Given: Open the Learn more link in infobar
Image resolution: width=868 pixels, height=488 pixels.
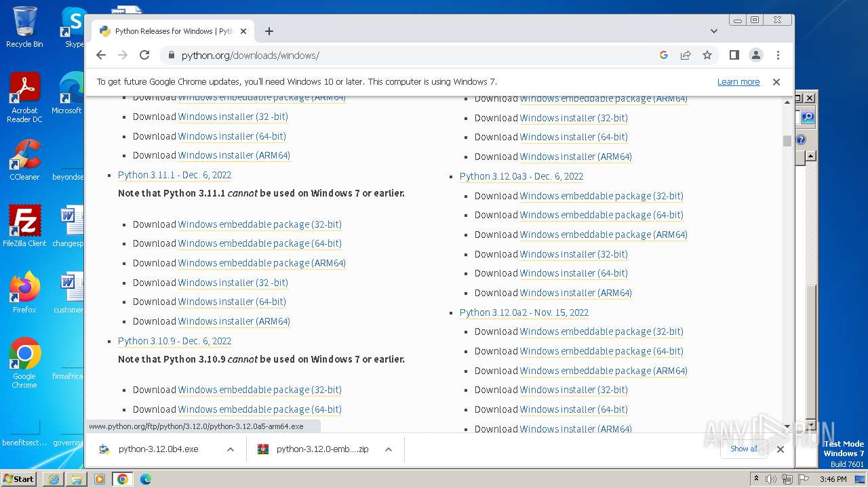Looking at the screenshot, I should pyautogui.click(x=738, y=82).
